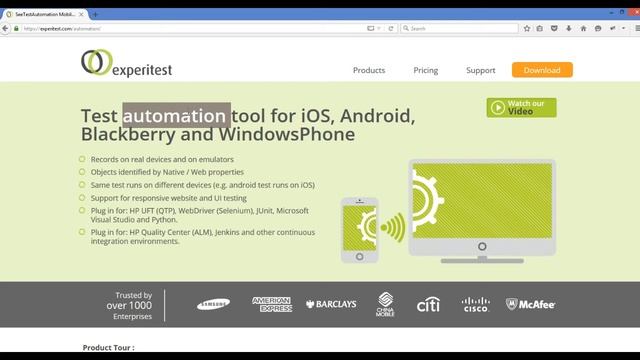Click the 'Trusted by over 1000 Enterprises' text

[x=129, y=305]
